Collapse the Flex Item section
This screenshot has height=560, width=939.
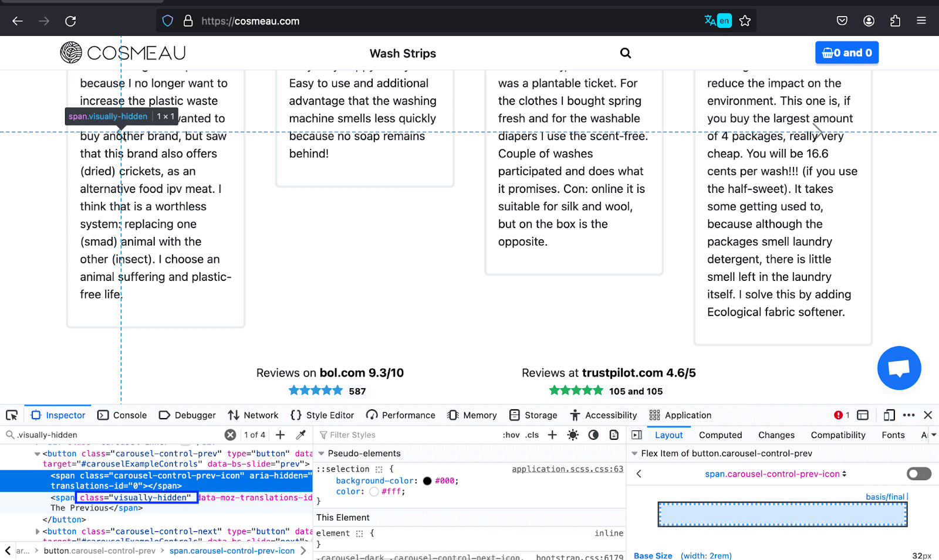[x=634, y=453]
